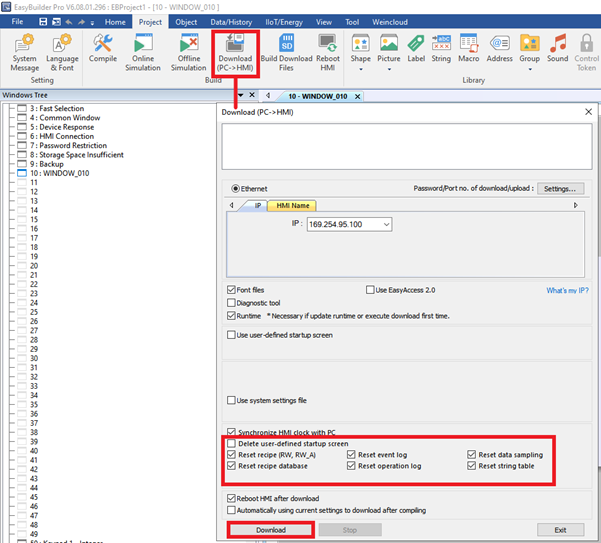The width and height of the screenshot is (601, 543).
Task: Enable Use EasyAccess 2.0 checkbox
Action: pos(370,290)
